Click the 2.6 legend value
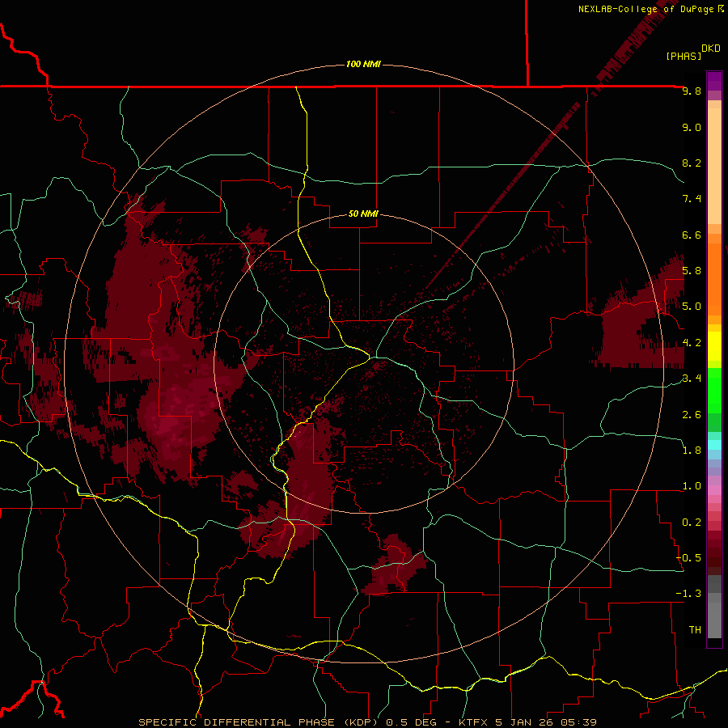728x728 pixels. pyautogui.click(x=692, y=414)
